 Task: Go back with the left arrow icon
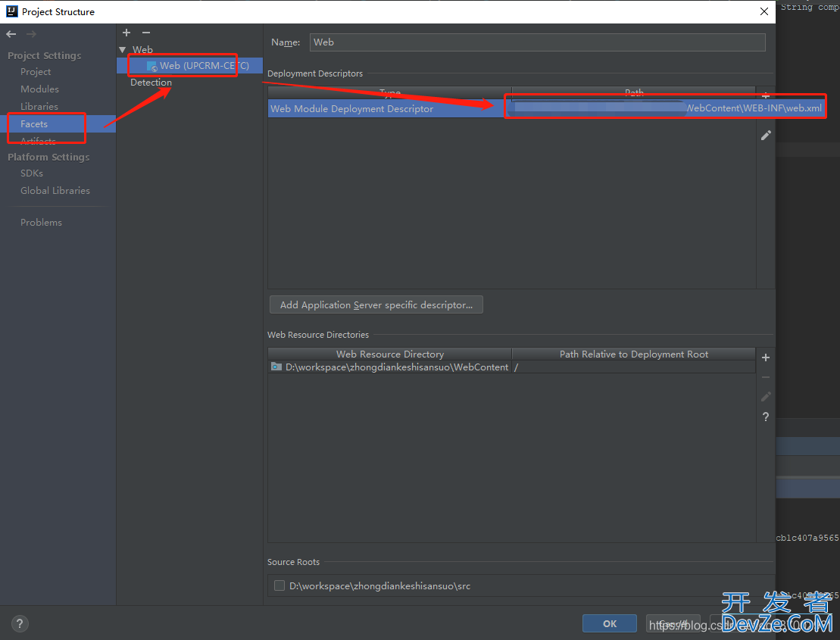(11, 34)
